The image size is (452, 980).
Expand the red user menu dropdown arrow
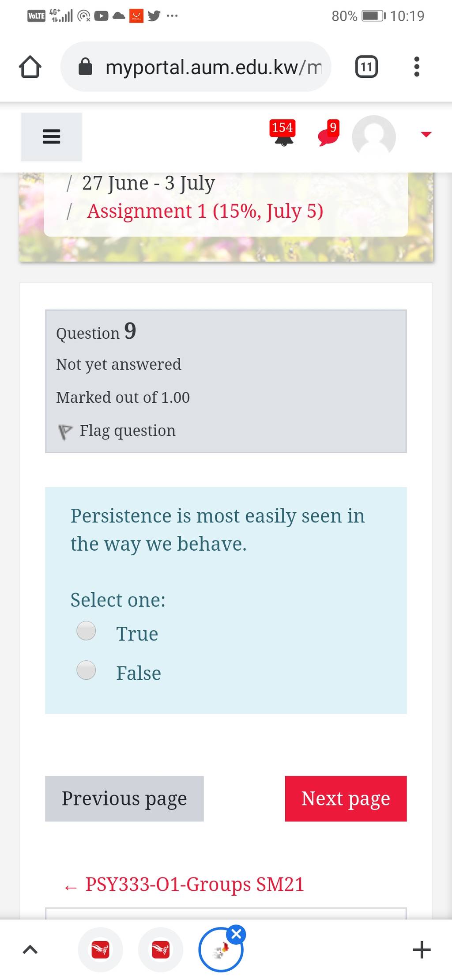point(426,134)
